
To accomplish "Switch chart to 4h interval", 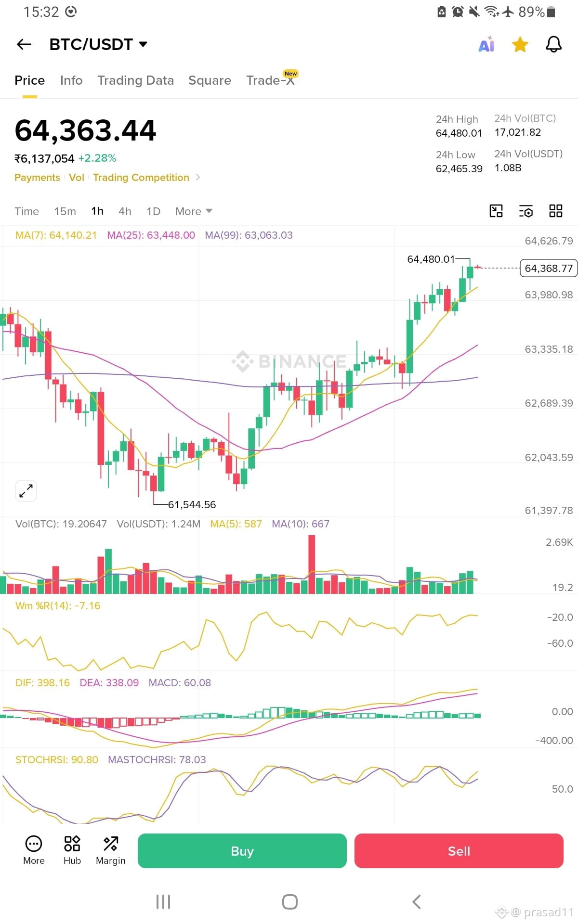I will [125, 211].
